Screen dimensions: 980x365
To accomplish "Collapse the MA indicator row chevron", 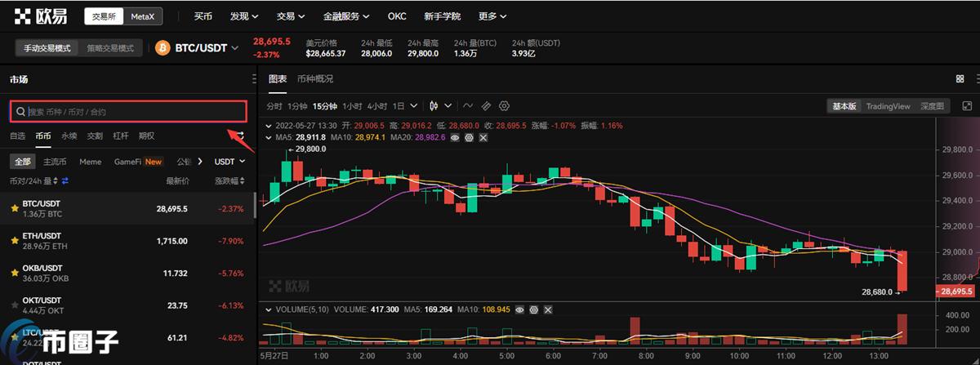I will [269, 138].
